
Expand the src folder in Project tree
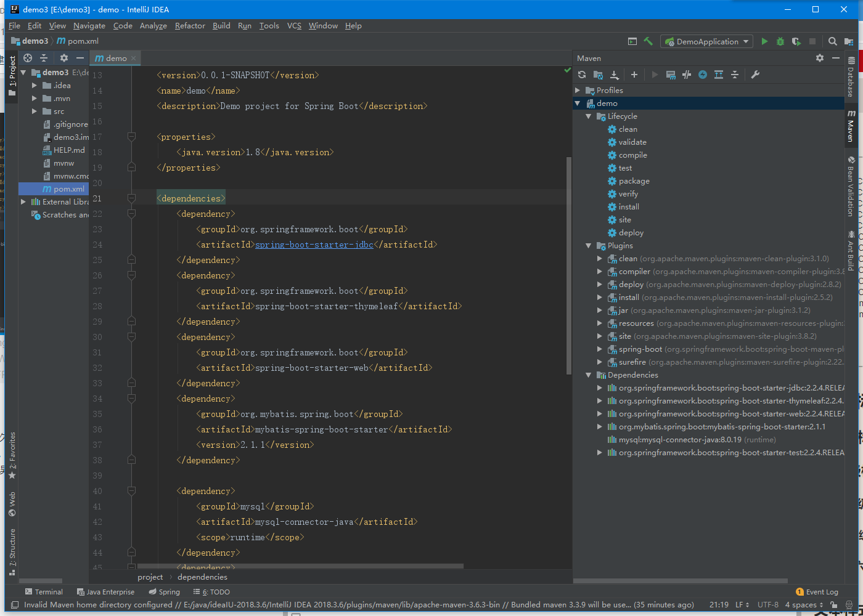35,111
